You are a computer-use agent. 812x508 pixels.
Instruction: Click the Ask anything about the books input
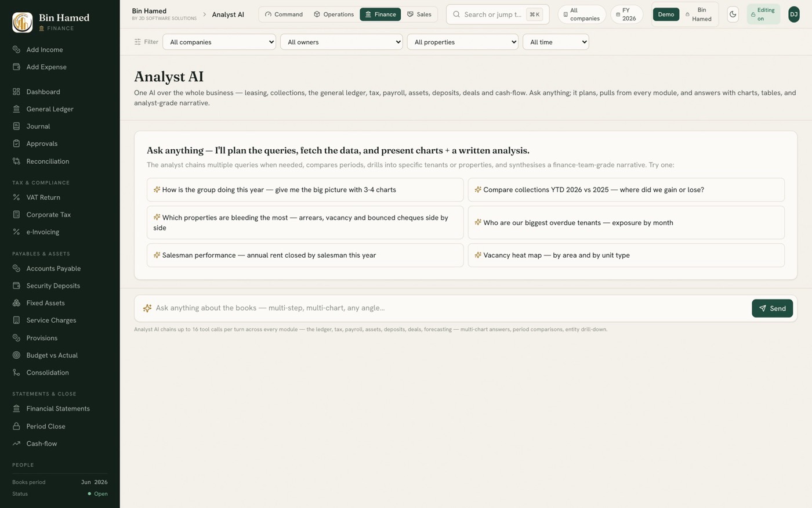[449, 308]
